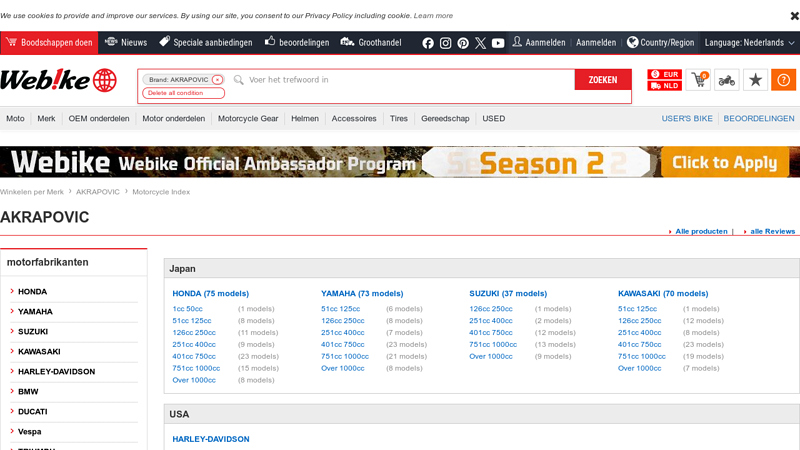Image resolution: width=800 pixels, height=450 pixels.
Task: Toggle the NLD shipping country selector
Action: (665, 86)
